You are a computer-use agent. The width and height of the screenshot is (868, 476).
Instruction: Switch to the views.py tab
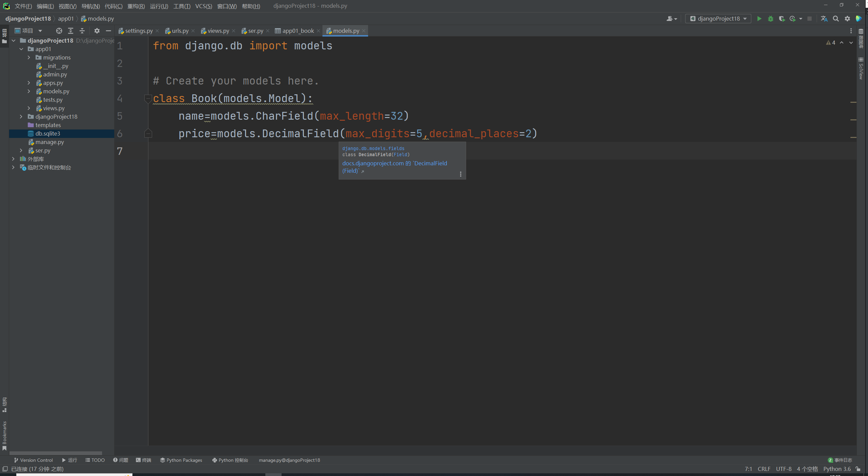click(218, 31)
